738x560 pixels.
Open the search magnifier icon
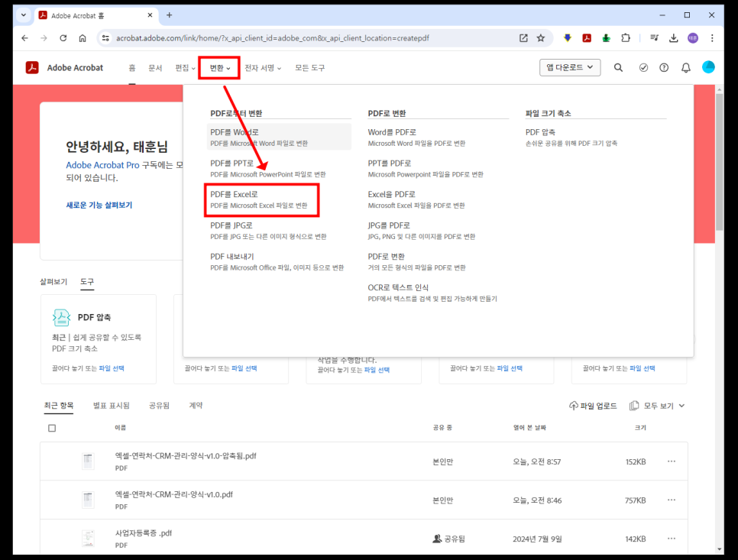(619, 68)
